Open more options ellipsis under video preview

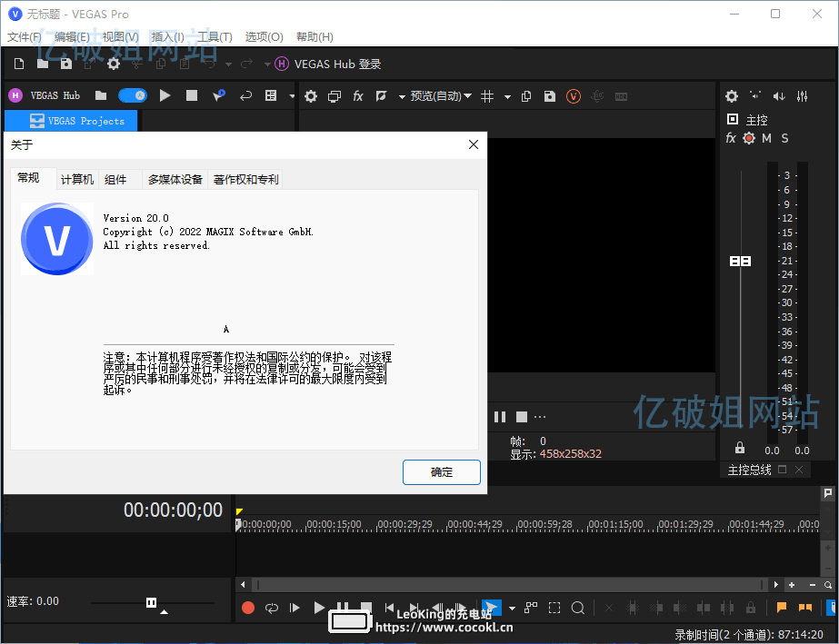pos(540,417)
